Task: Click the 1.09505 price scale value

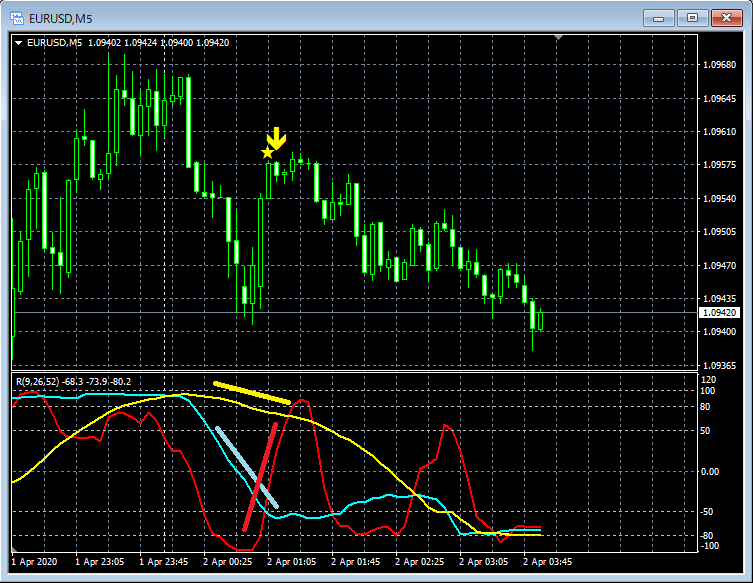Action: coord(719,231)
